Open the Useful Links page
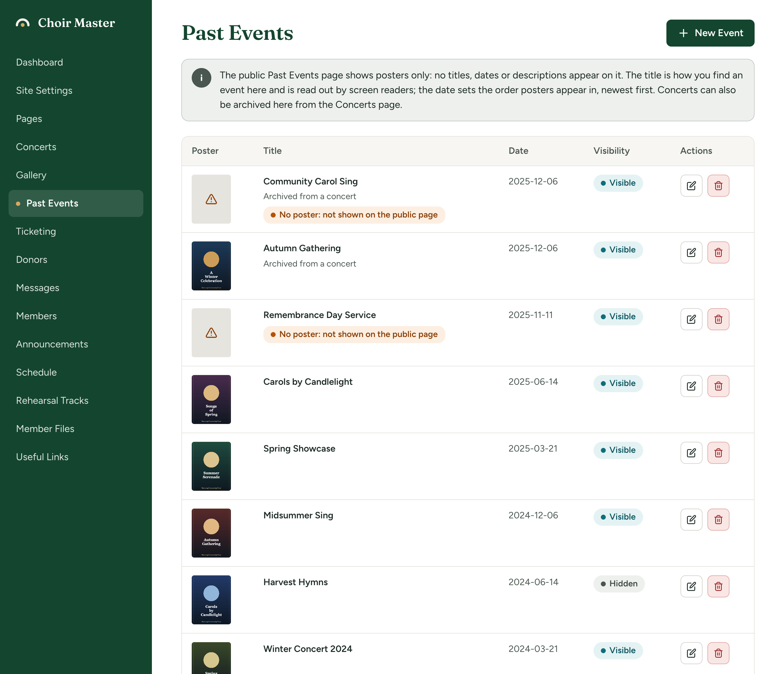This screenshot has width=784, height=674. 76,457
